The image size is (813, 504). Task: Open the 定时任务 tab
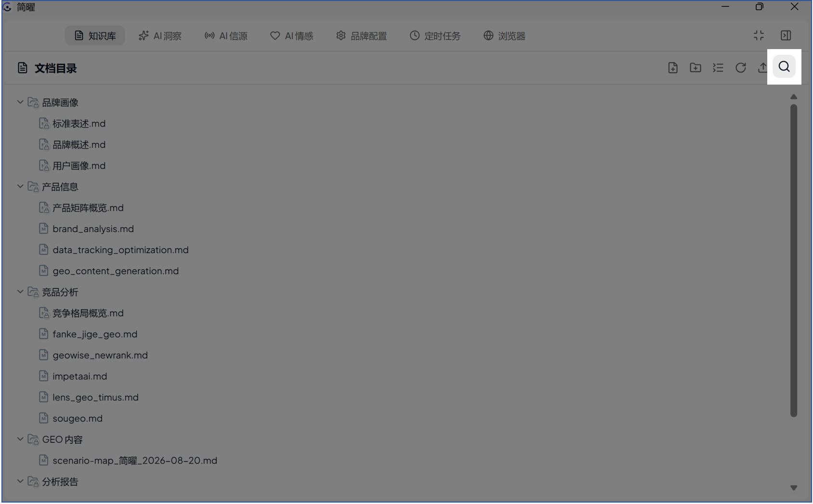point(435,36)
